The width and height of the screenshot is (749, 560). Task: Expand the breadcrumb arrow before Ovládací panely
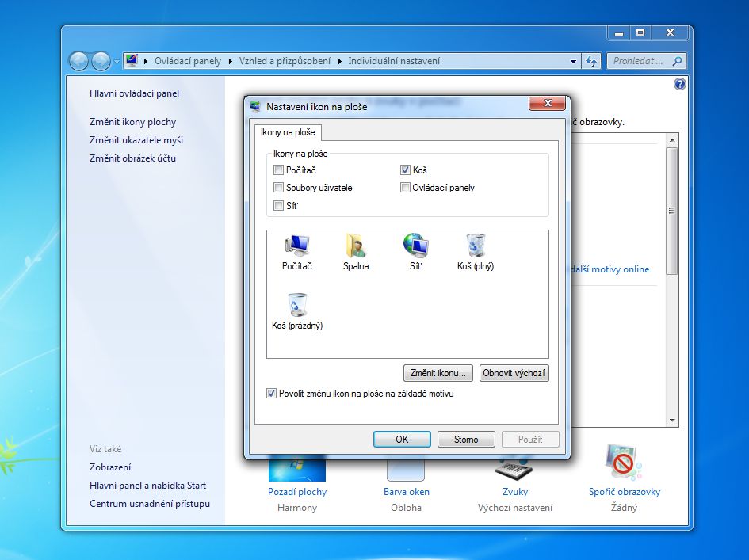pyautogui.click(x=146, y=61)
